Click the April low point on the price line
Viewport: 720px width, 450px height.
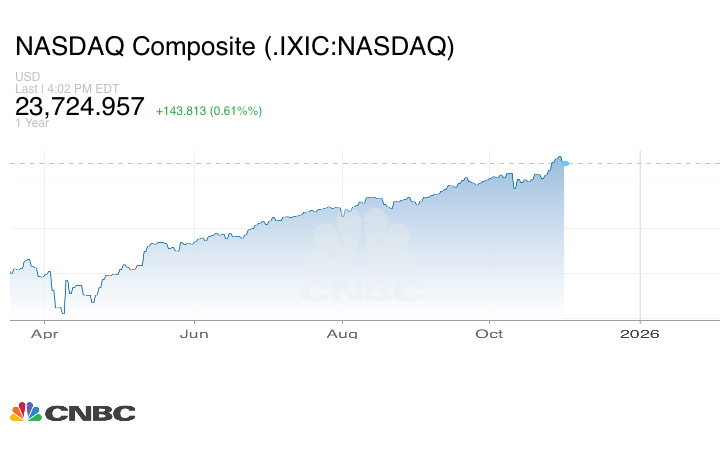[x=65, y=312]
